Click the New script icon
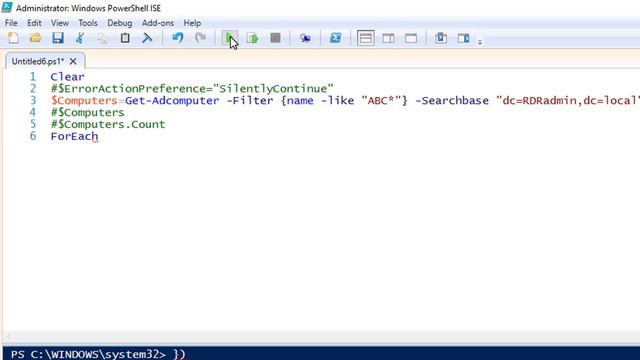Screen dimensions: 640x360 pyautogui.click(x=13, y=38)
